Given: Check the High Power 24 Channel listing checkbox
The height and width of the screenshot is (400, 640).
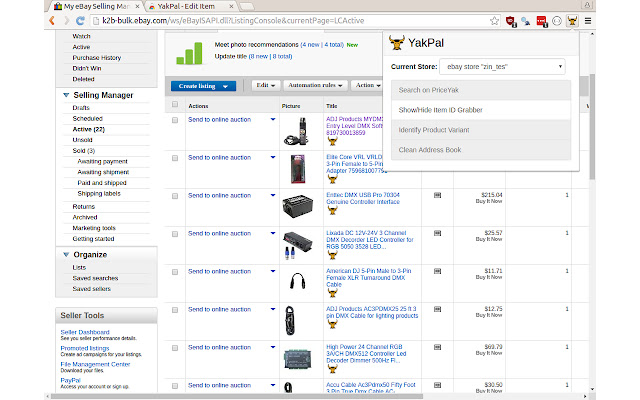Looking at the screenshot, I should [x=175, y=348].
